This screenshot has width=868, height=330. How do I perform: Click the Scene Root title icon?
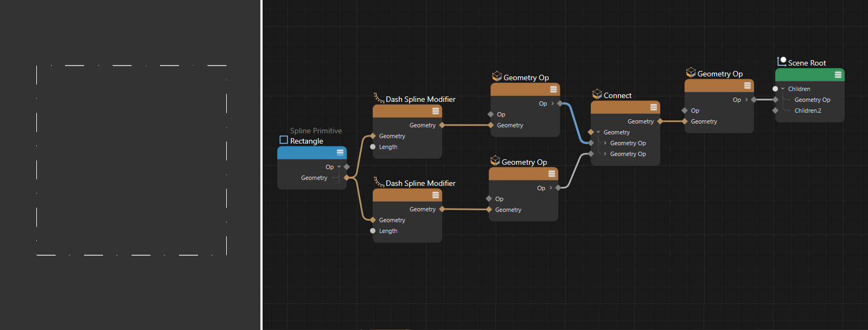tap(782, 62)
